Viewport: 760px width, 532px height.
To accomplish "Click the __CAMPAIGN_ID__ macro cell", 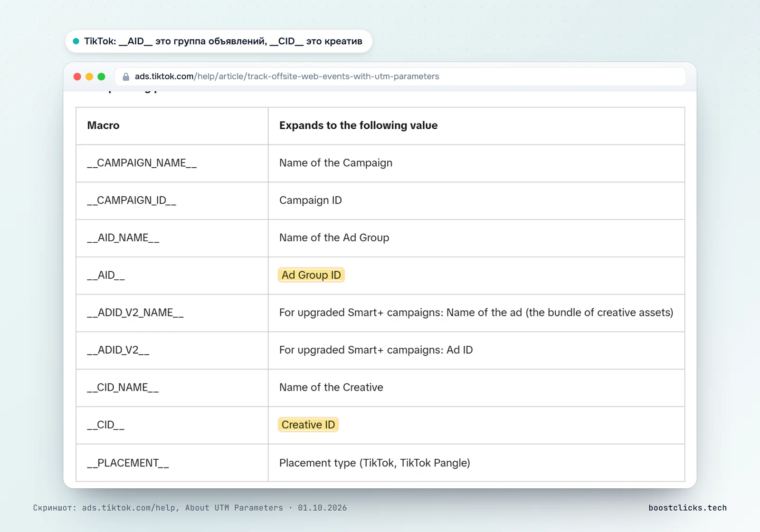I will (x=172, y=201).
